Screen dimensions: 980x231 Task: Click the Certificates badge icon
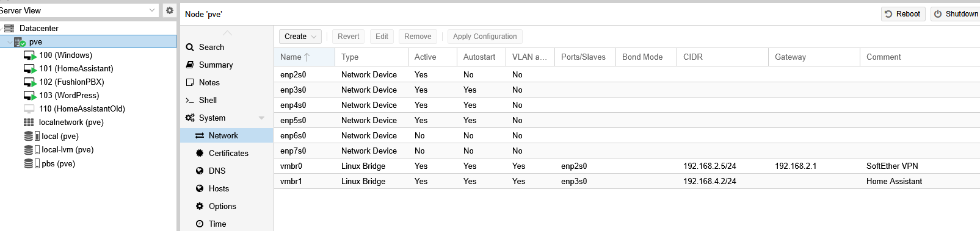200,153
